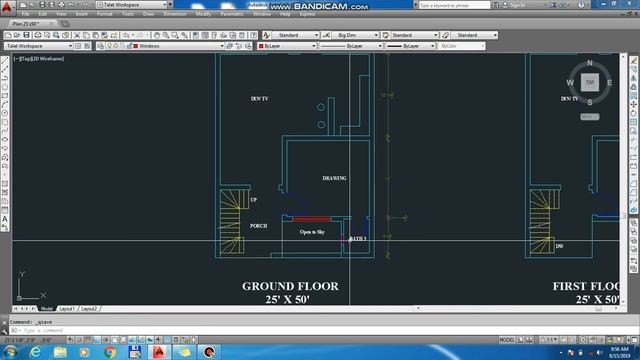Activate the Pan hand tool
This screenshot has width=640, height=360.
tap(157, 36)
